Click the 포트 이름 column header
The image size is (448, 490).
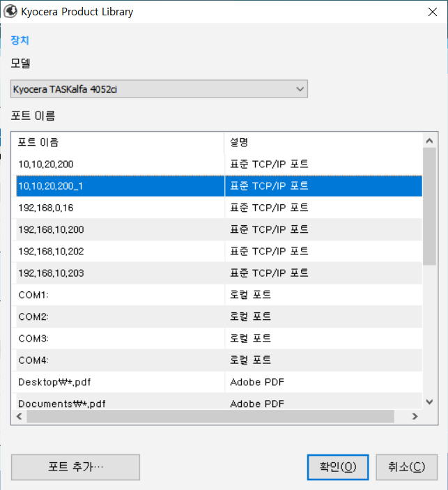coord(118,142)
